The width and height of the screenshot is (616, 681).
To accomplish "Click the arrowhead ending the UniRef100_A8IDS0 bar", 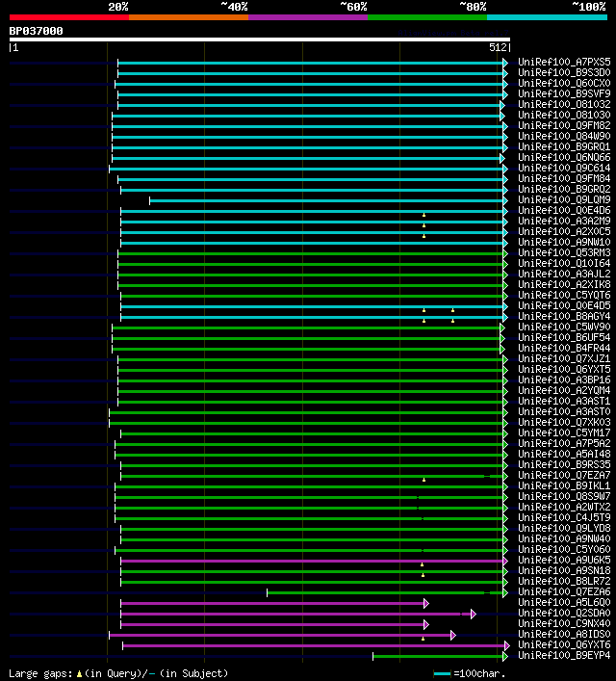I will point(453,636).
